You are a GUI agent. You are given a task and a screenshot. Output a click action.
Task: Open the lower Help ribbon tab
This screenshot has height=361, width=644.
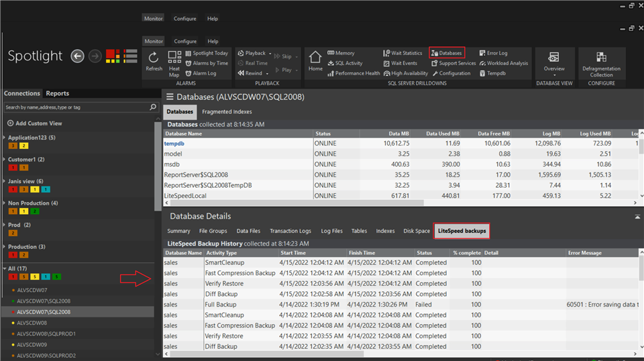[213, 41]
